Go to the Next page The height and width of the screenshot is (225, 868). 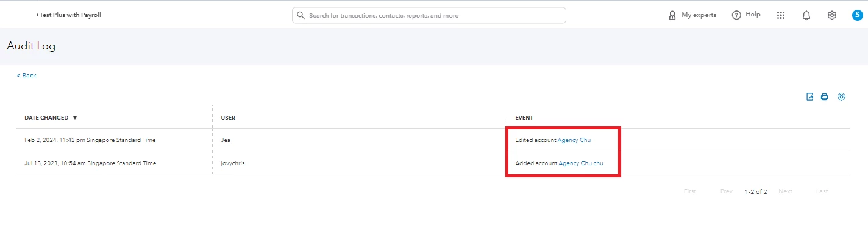[786, 191]
